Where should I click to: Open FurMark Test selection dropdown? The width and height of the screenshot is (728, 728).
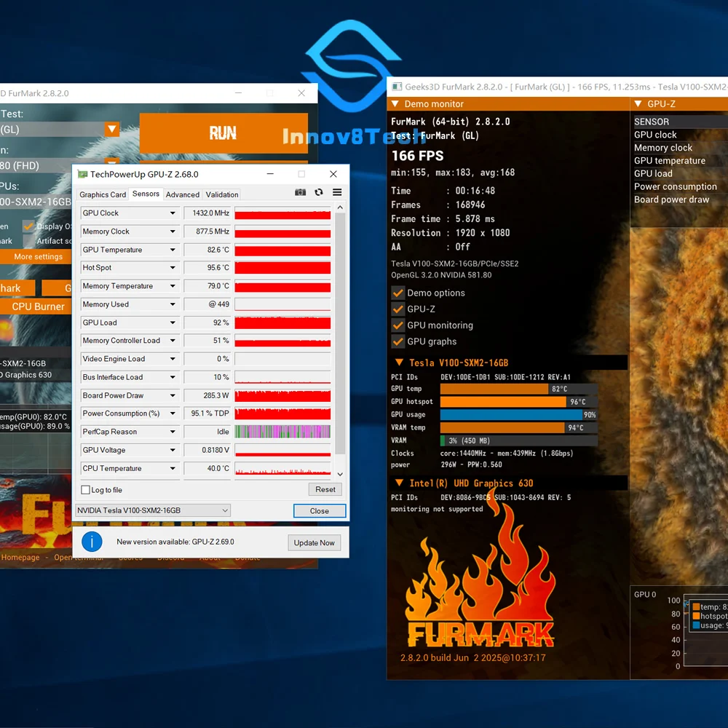[x=112, y=129]
